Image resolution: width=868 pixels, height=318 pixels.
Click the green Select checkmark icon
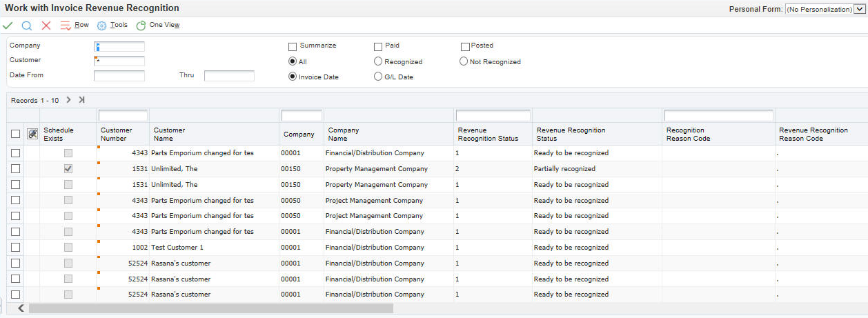(8, 26)
